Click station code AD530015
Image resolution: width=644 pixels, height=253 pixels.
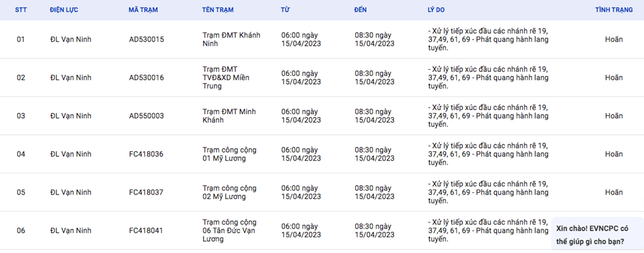[x=147, y=40]
